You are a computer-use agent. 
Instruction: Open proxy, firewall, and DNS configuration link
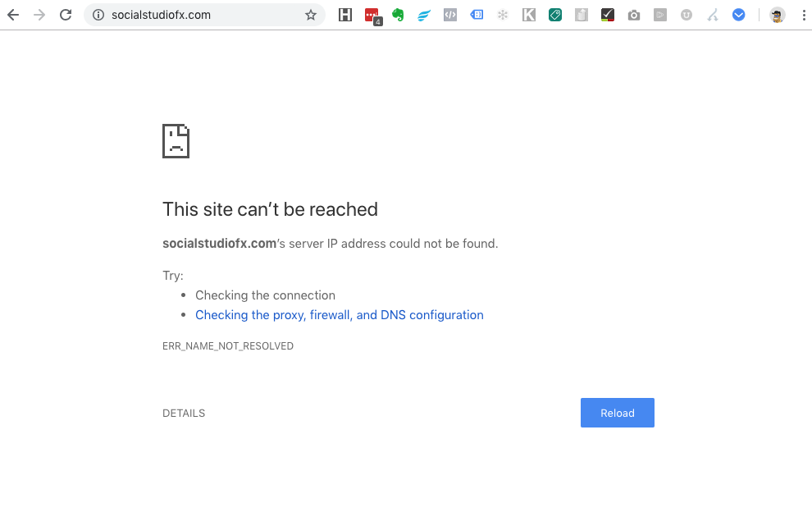click(x=340, y=315)
